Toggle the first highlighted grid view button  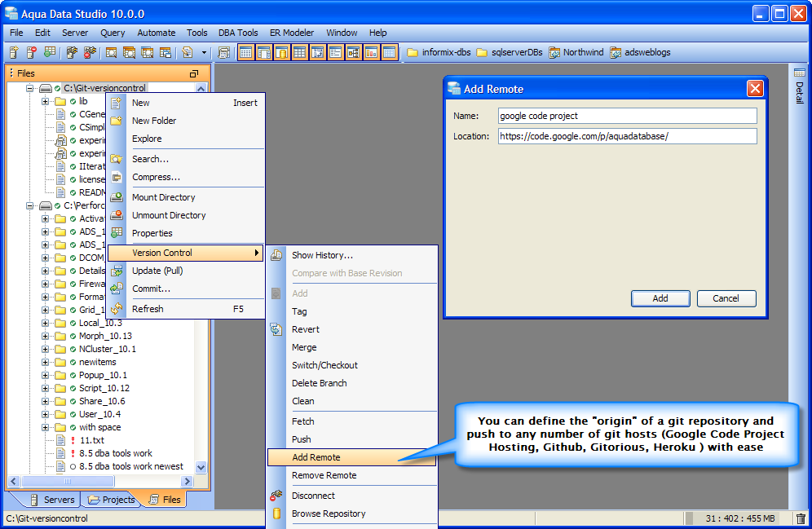click(x=246, y=52)
